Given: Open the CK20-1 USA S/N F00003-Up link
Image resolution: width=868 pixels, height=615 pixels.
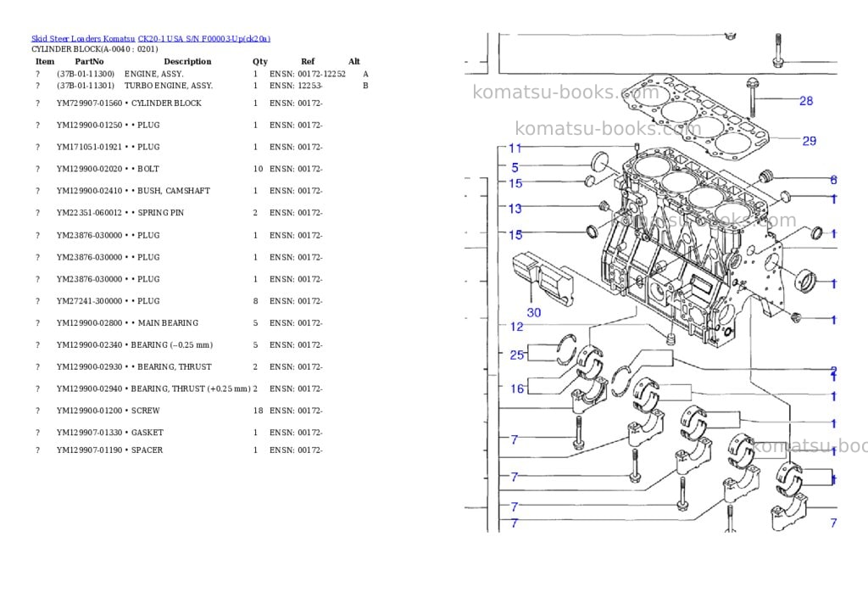Looking at the screenshot, I should point(204,39).
